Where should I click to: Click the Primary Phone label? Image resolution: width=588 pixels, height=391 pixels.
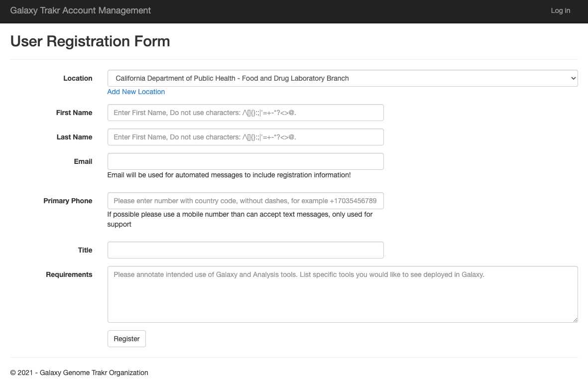click(68, 201)
